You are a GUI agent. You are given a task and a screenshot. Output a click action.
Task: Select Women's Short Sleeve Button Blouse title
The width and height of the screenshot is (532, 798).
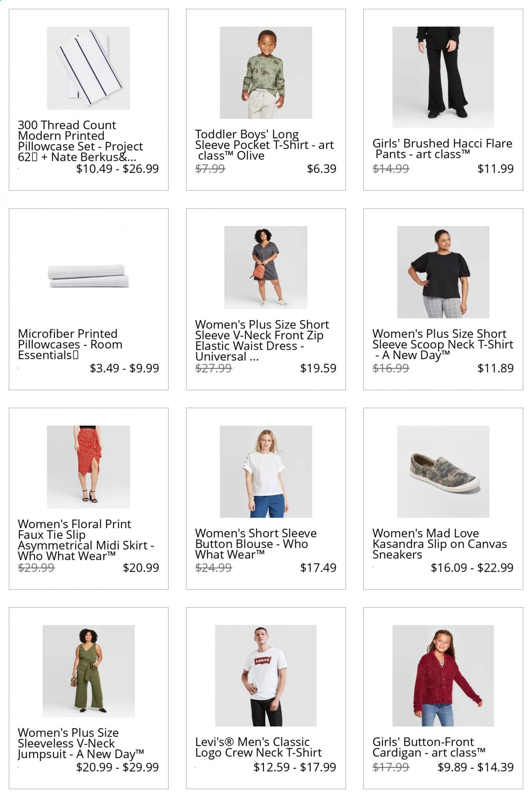256,543
